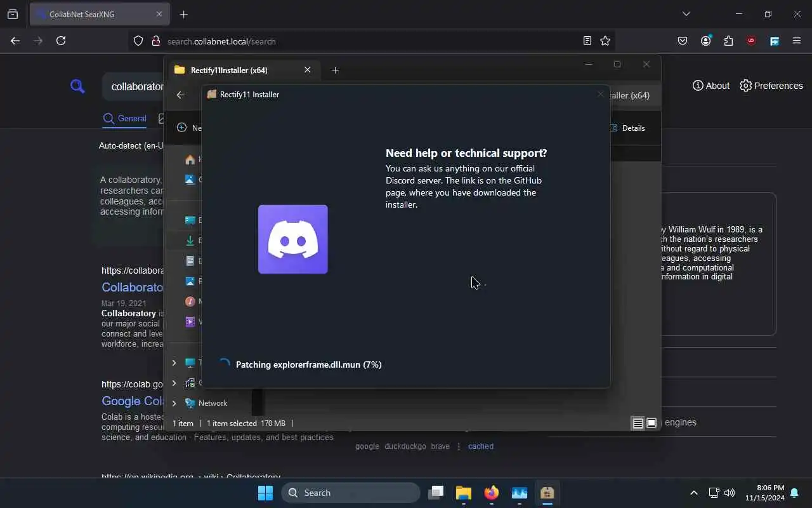Image resolution: width=812 pixels, height=508 pixels.
Task: Open Firefox tab overview button
Action: pyautogui.click(x=13, y=14)
